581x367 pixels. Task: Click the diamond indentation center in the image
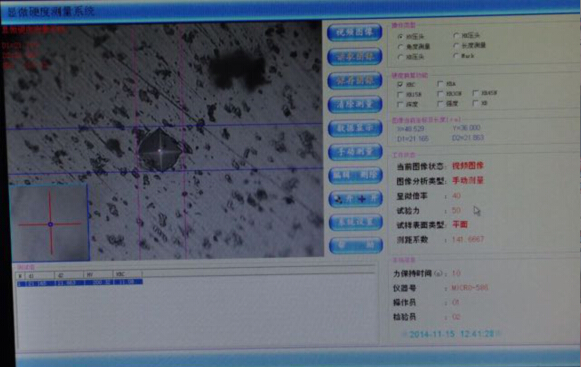pyautogui.click(x=160, y=150)
